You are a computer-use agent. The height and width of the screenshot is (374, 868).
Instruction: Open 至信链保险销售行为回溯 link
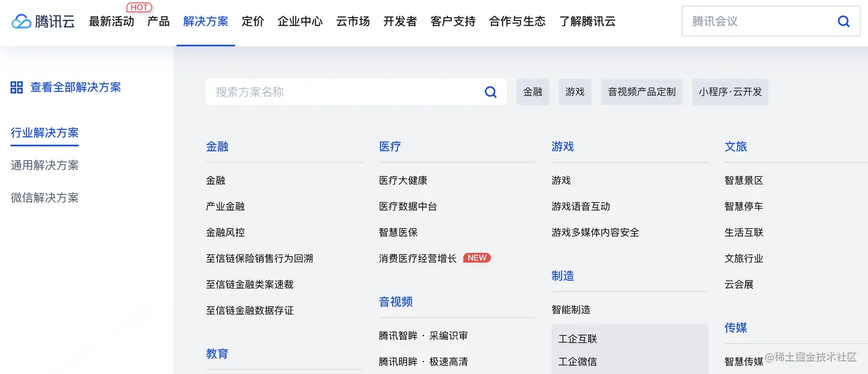[259, 259]
